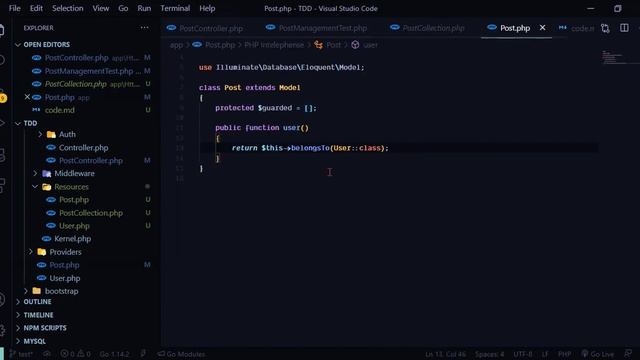Change end of line sequence LF

[545, 354]
